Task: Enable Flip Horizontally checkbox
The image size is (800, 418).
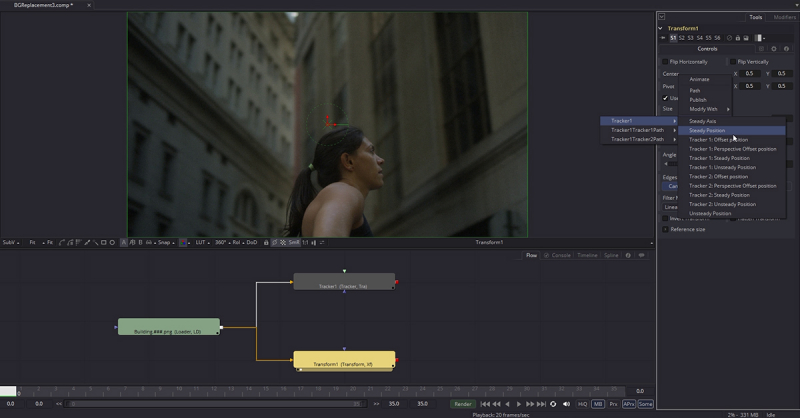Action: (666, 61)
